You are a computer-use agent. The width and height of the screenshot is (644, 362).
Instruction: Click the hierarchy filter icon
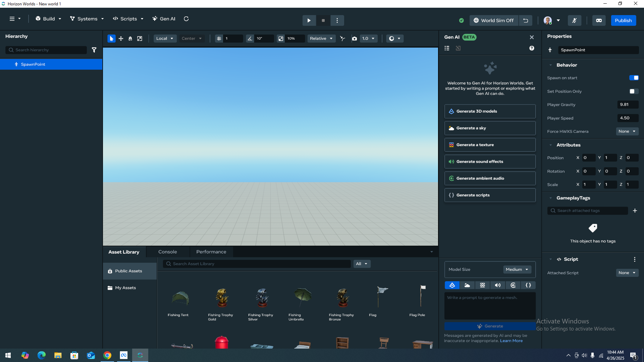point(94,50)
